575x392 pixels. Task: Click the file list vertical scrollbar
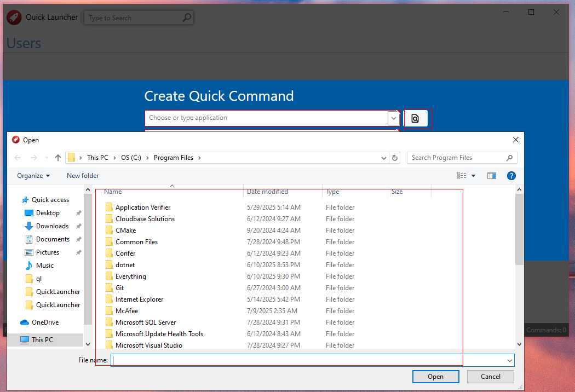tap(519, 267)
